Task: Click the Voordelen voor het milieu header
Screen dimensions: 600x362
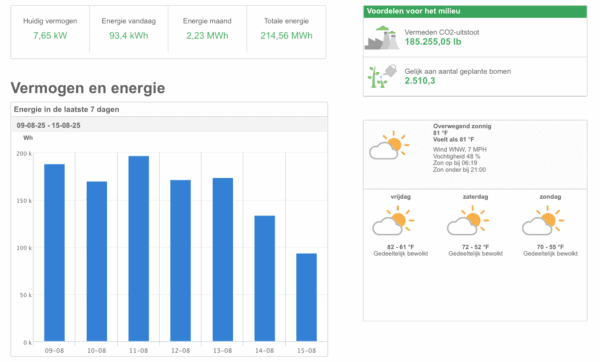Action: (475, 11)
